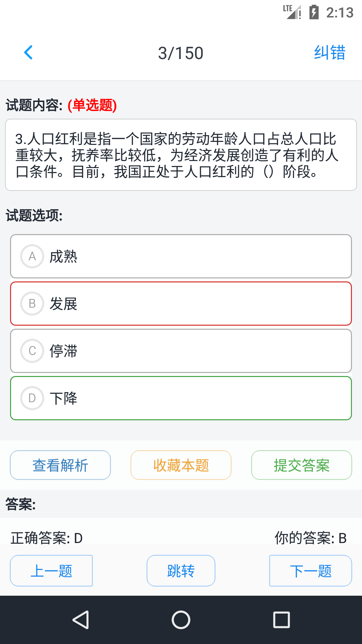Open the 跳转 jump button
Image resolution: width=362 pixels, height=644 pixels.
coord(181,571)
